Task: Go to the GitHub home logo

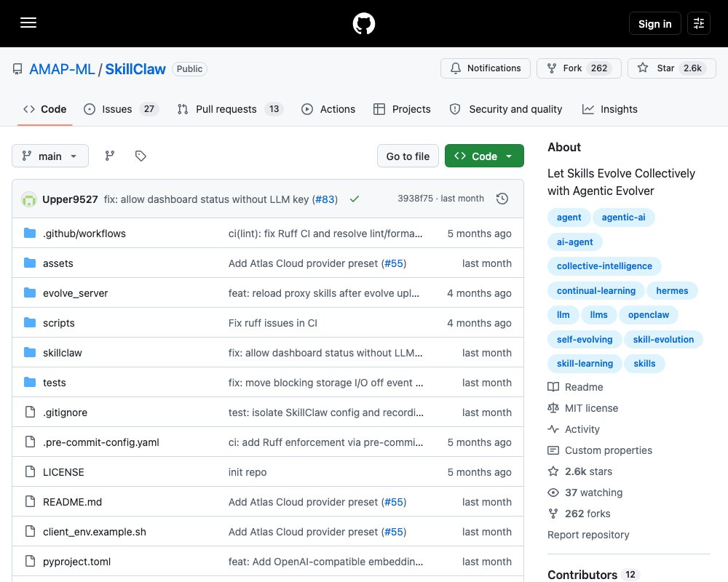Action: (x=363, y=23)
